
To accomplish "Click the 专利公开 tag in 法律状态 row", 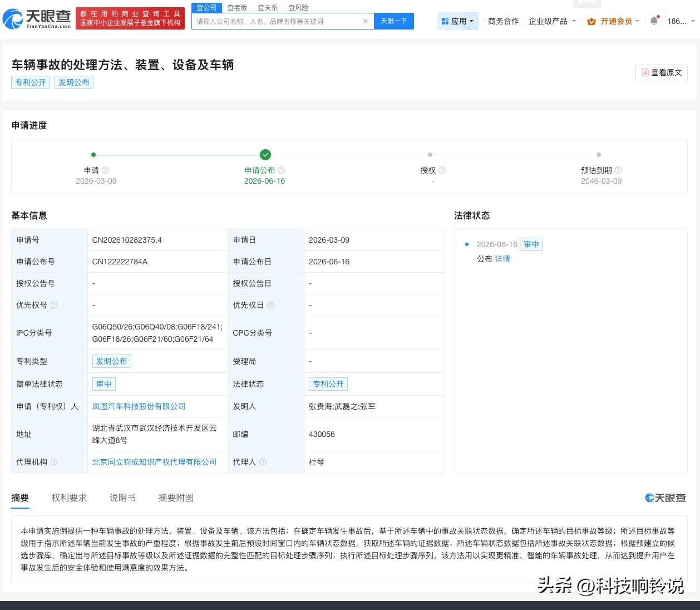I will pos(328,384).
